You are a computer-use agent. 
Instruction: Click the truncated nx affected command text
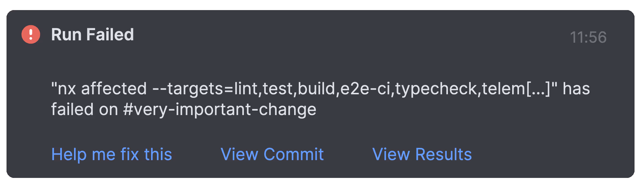(290, 88)
